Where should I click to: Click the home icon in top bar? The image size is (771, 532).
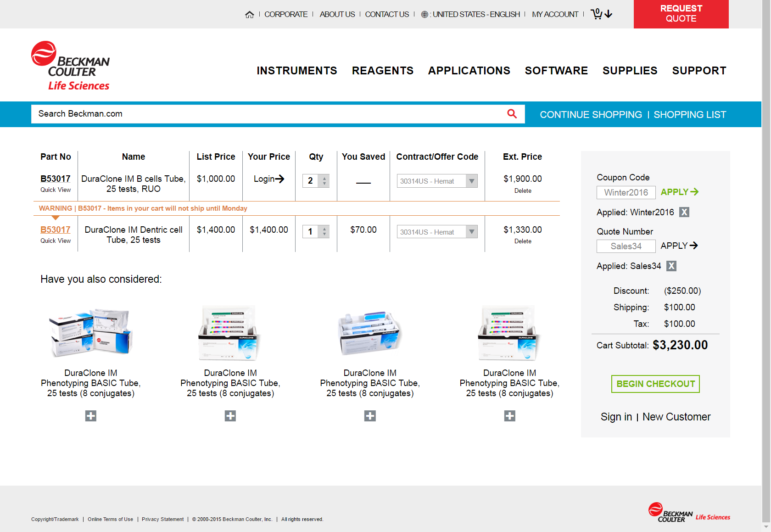tap(250, 14)
